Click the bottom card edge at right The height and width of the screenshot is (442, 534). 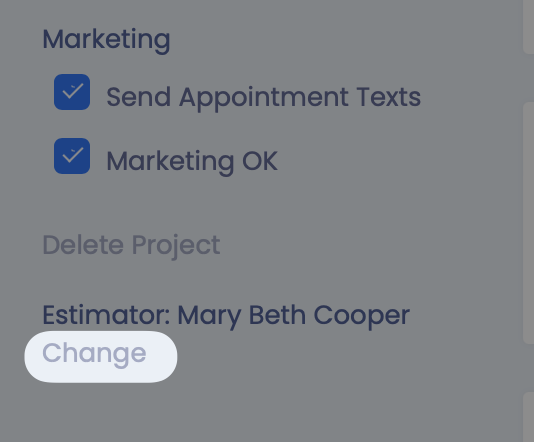coord(529,417)
